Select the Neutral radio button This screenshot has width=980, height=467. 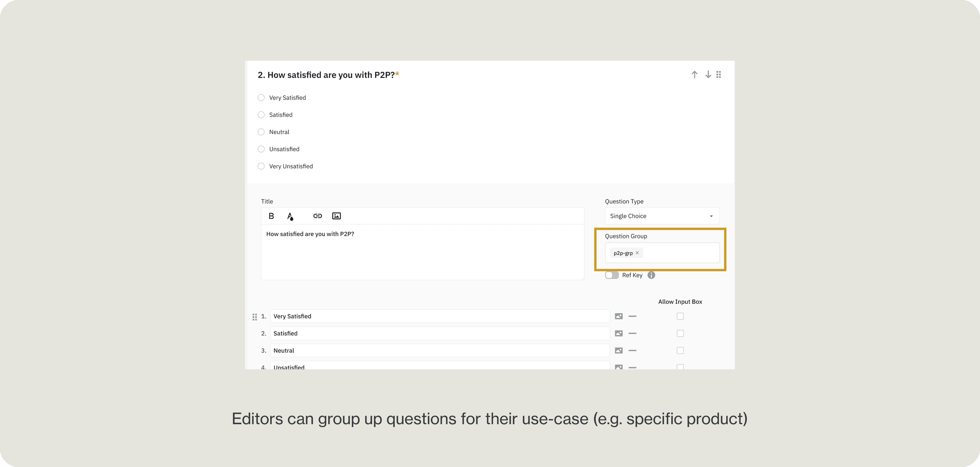tap(261, 132)
